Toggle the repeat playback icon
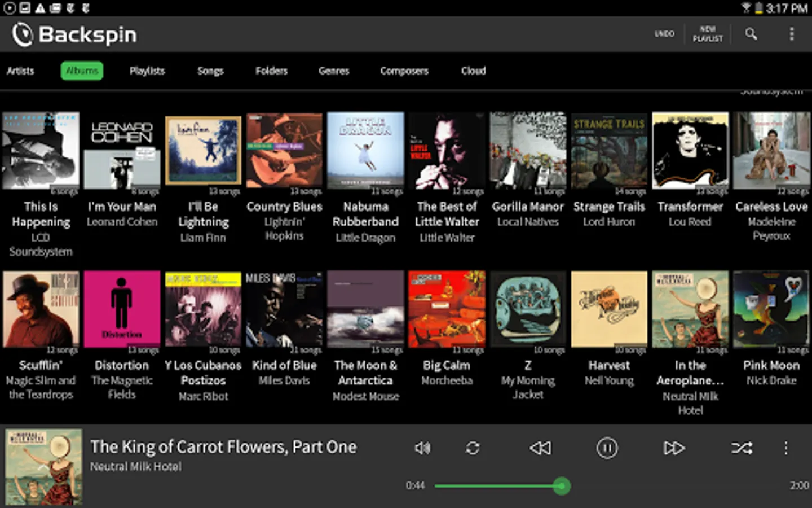812x508 pixels. [x=473, y=448]
